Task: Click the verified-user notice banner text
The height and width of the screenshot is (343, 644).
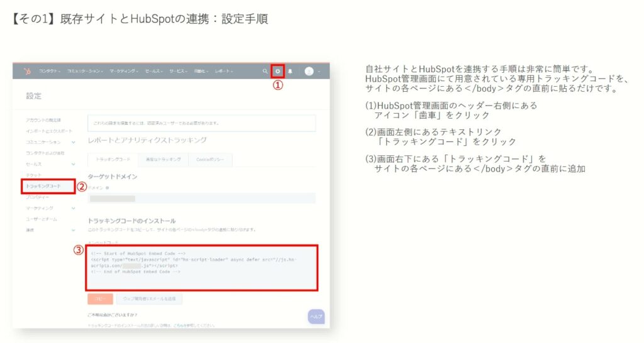Action: tap(156, 123)
